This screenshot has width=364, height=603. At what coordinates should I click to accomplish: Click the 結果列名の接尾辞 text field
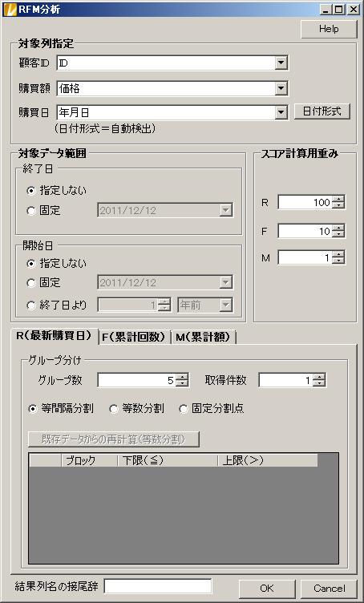pos(158,586)
